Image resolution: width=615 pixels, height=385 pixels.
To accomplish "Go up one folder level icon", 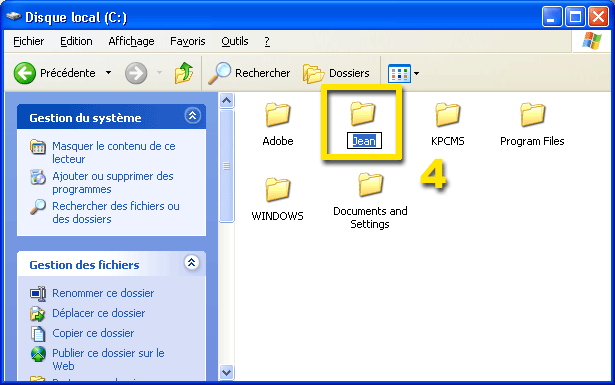I will pyautogui.click(x=184, y=73).
